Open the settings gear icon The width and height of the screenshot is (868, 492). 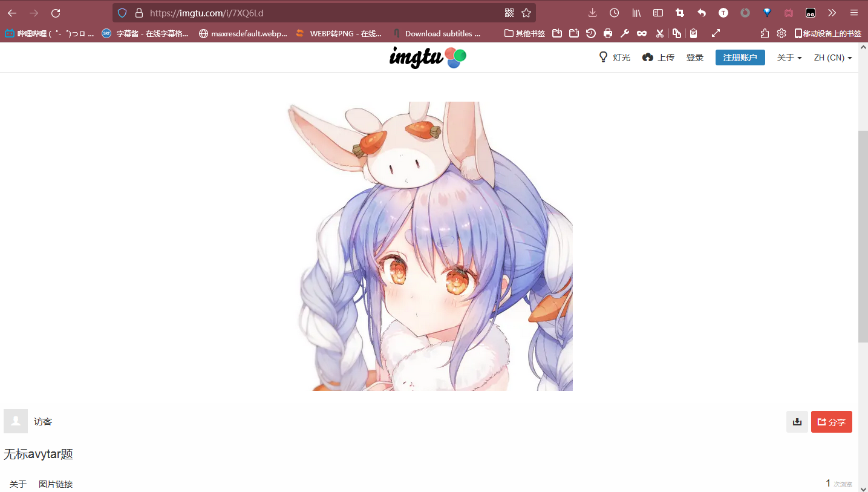coord(782,34)
